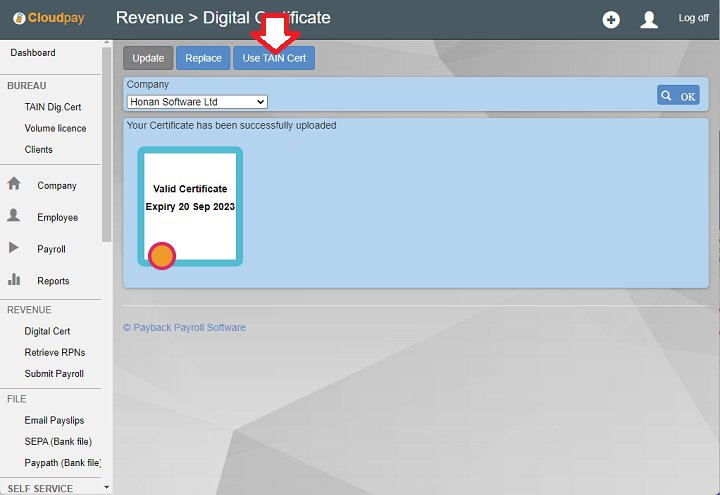The width and height of the screenshot is (720, 495).
Task: Click the Reports bar chart icon
Action: tap(14, 280)
